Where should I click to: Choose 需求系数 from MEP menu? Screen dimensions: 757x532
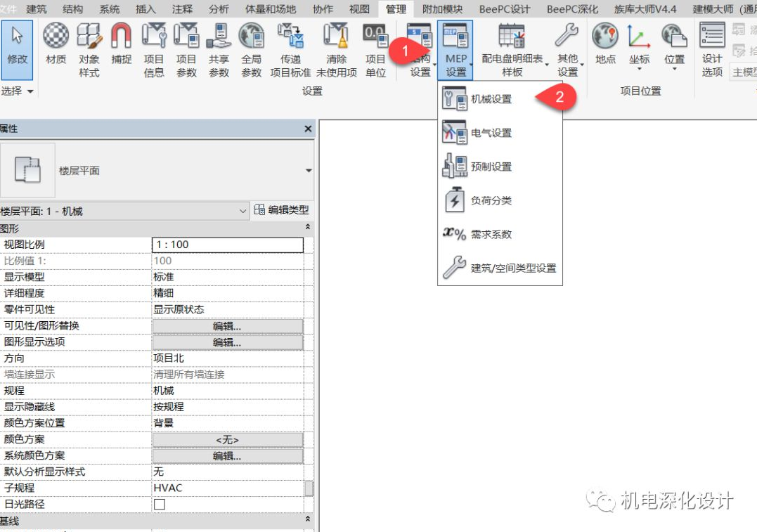coord(500,234)
